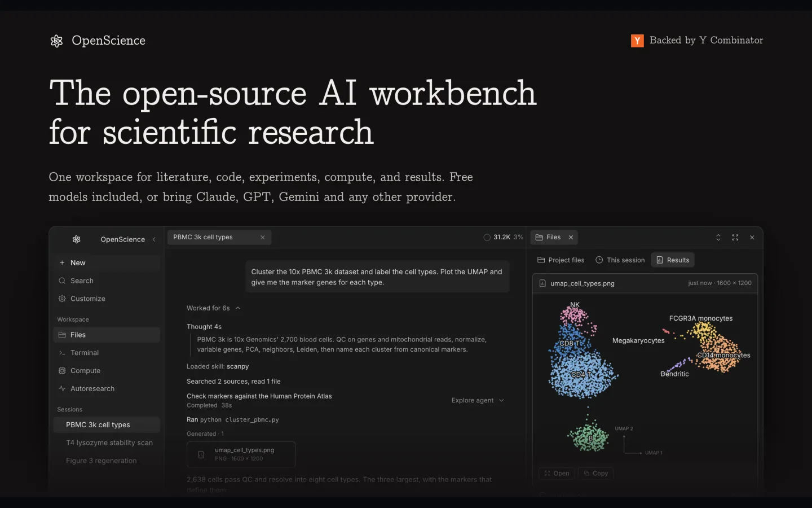Click the app sidebar OpenScience logo icon

tap(77, 239)
